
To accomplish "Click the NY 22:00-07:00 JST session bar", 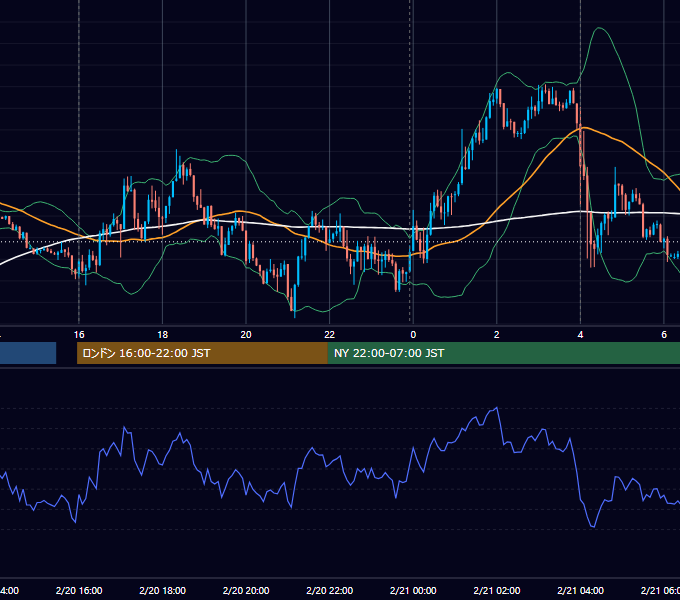I will 503,353.
